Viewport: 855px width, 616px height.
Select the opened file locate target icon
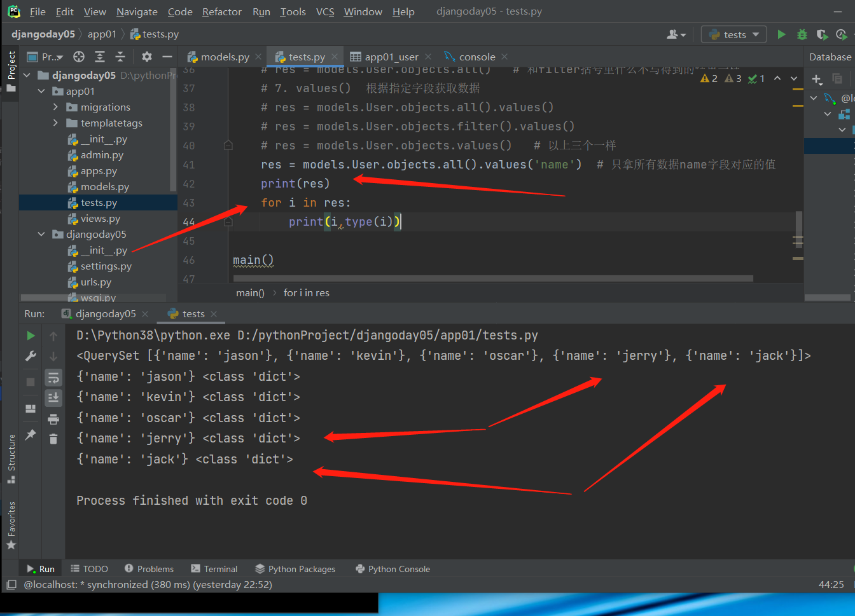click(79, 57)
